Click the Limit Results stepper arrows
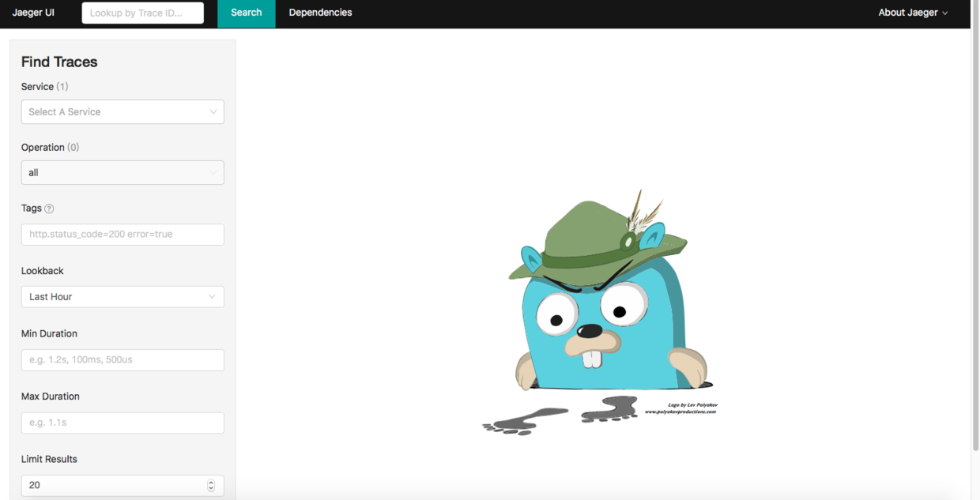Viewport: 980px width, 500px height. (x=211, y=485)
